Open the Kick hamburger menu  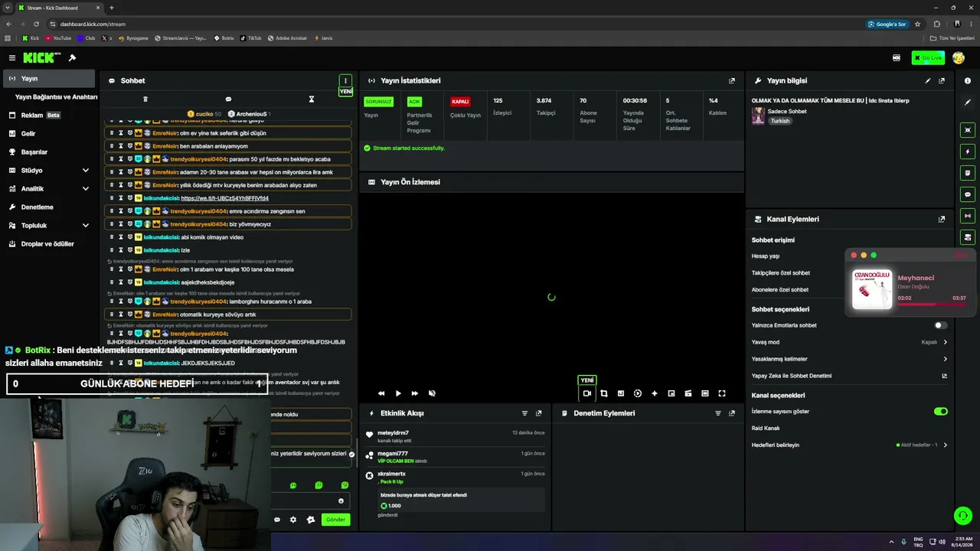12,58
